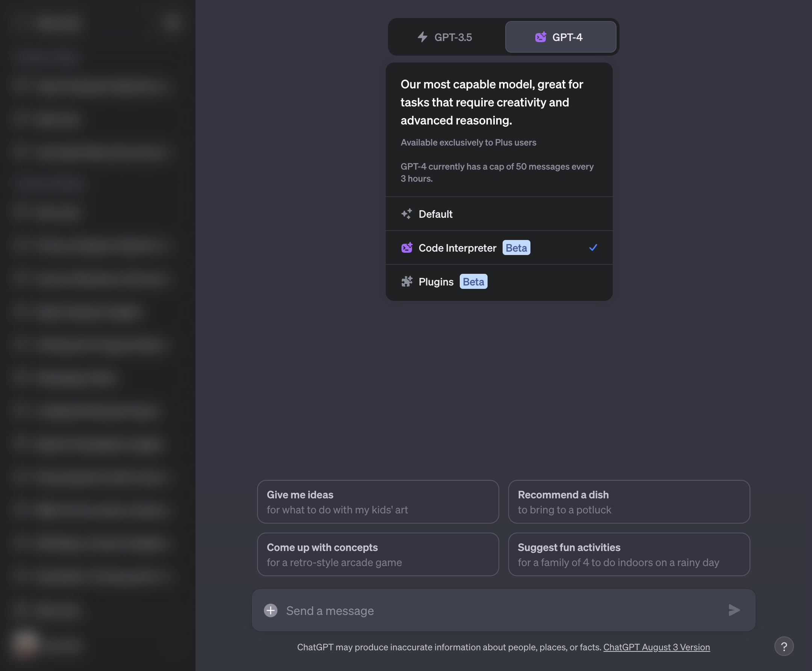Click the puzzle piece Plugins icon
812x671 pixels.
pos(407,281)
